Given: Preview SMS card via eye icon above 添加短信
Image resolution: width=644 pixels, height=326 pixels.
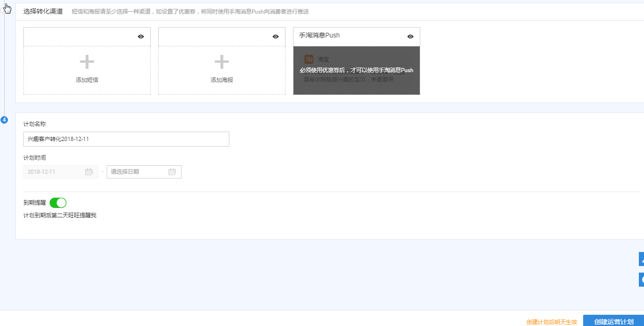Looking at the screenshot, I should coord(141,37).
